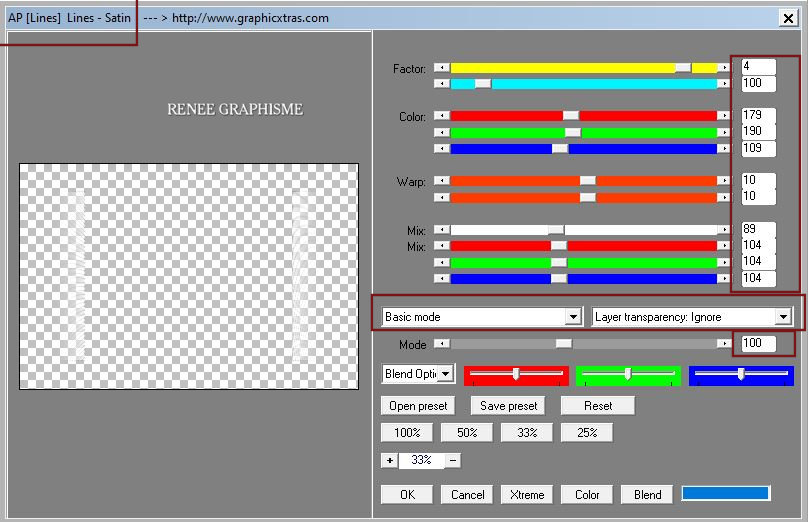Click the second orange Warp slider
The height and width of the screenshot is (522, 808).
pyautogui.click(x=583, y=197)
